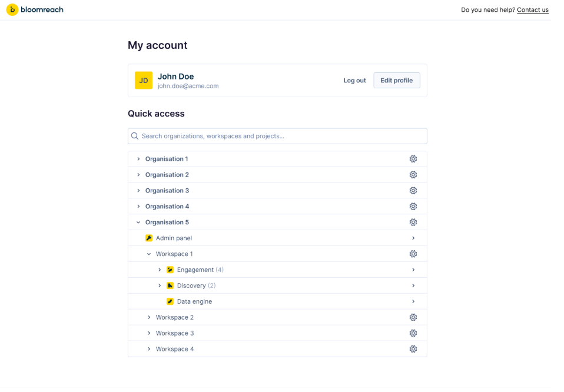Open settings gear for Workspace 2
Image resolution: width=564 pixels, height=392 pixels.
pos(413,317)
